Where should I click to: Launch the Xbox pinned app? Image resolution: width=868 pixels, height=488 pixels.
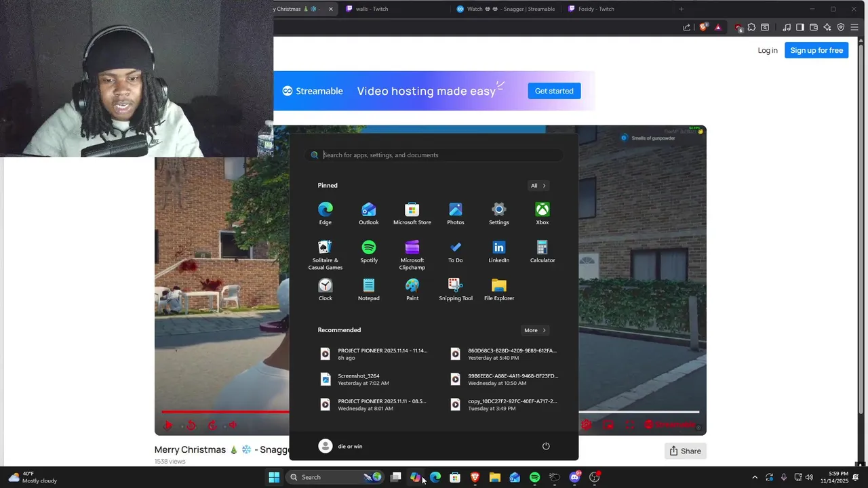click(x=542, y=213)
